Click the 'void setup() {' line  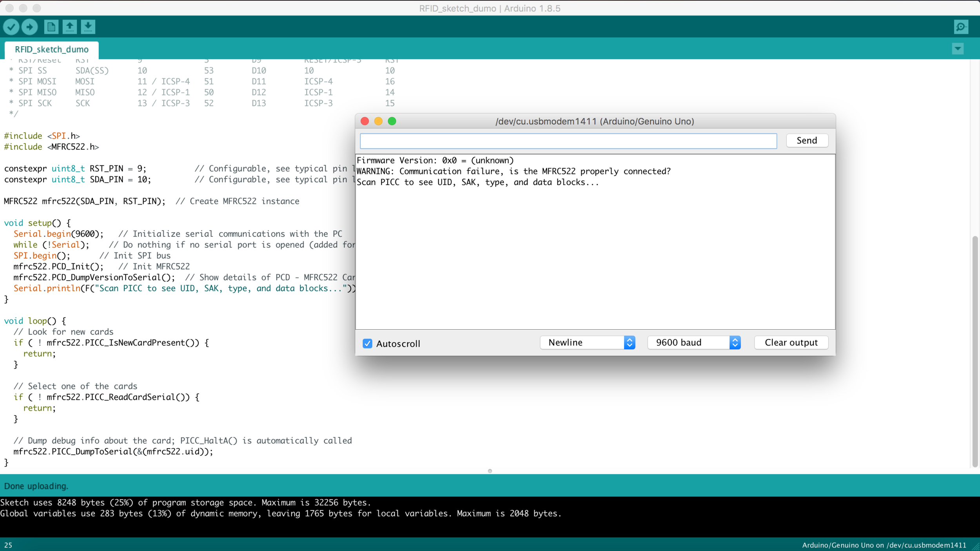click(38, 223)
